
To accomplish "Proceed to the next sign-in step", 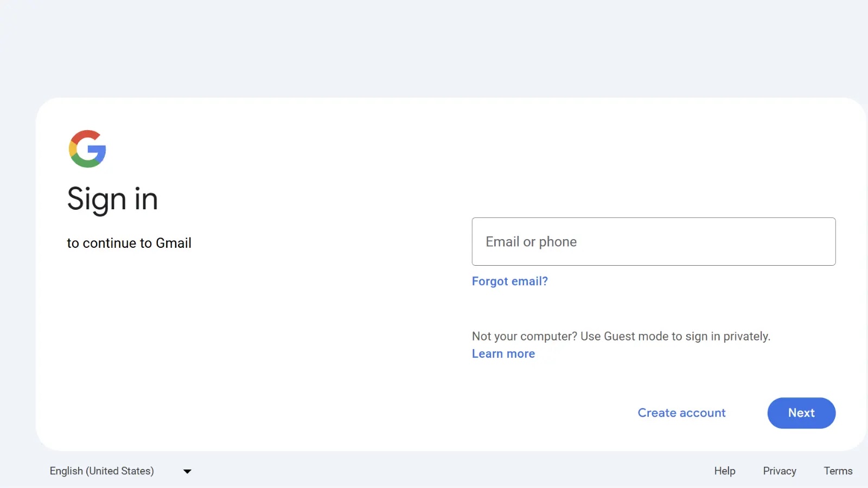I will [801, 413].
